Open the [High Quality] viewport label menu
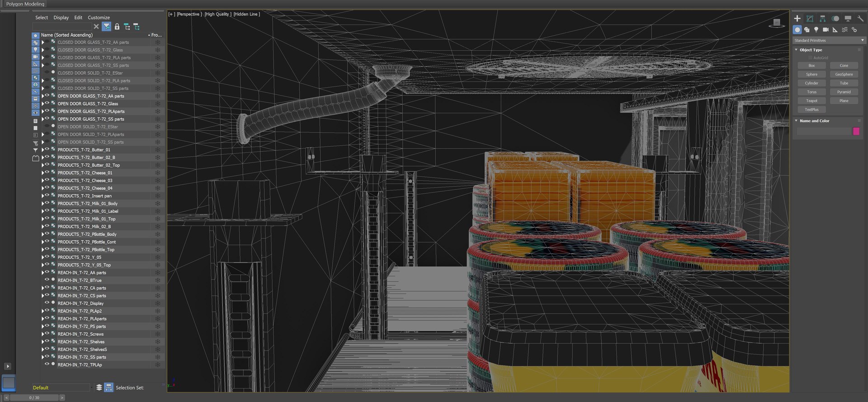868x402 pixels. click(218, 14)
